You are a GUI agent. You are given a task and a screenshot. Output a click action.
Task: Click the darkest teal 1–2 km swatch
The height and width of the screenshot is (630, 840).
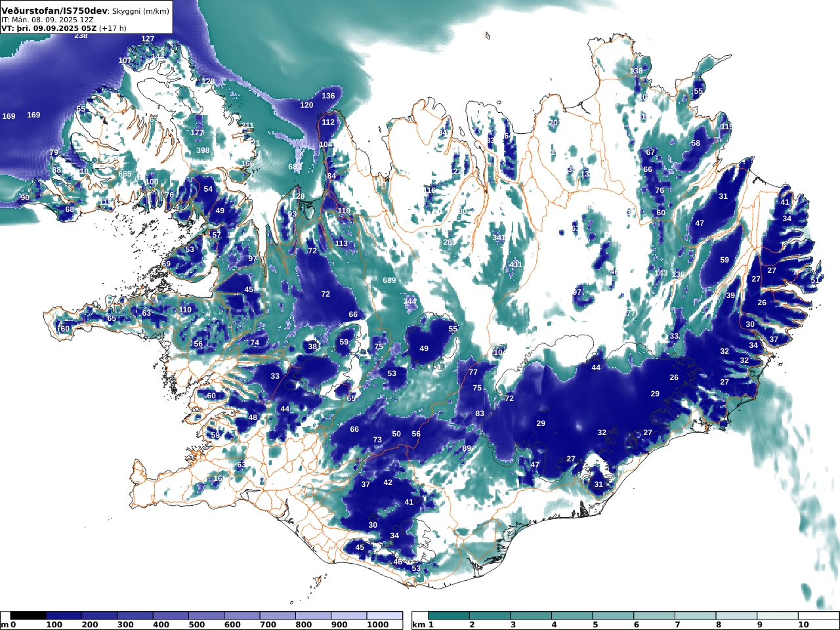[x=449, y=616]
